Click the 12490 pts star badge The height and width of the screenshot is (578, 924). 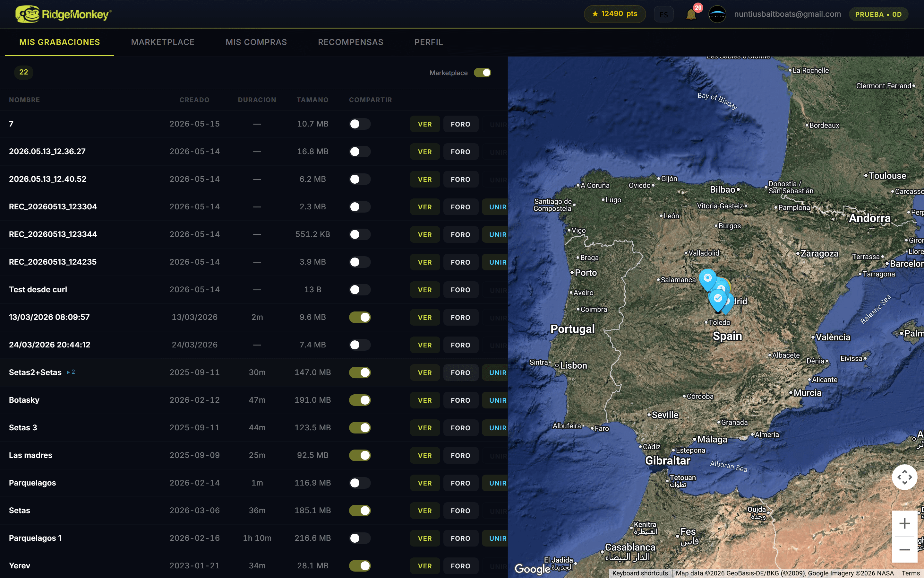coord(614,14)
